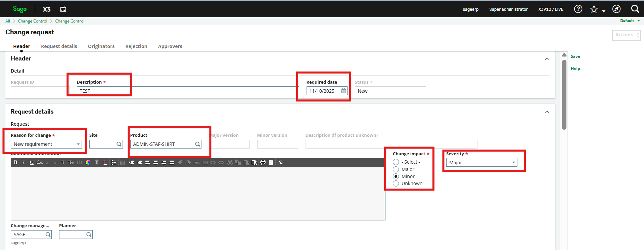
Task: Click the cut scissors icon
Action: (x=230, y=162)
